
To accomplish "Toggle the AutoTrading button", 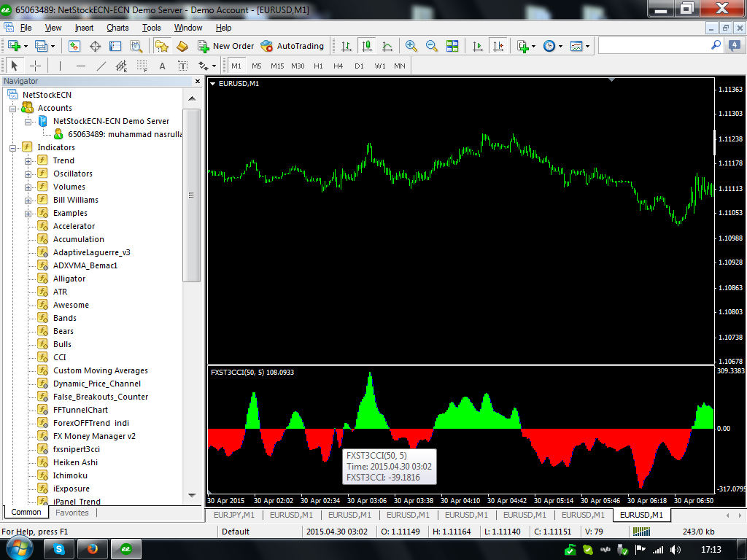I will point(292,46).
